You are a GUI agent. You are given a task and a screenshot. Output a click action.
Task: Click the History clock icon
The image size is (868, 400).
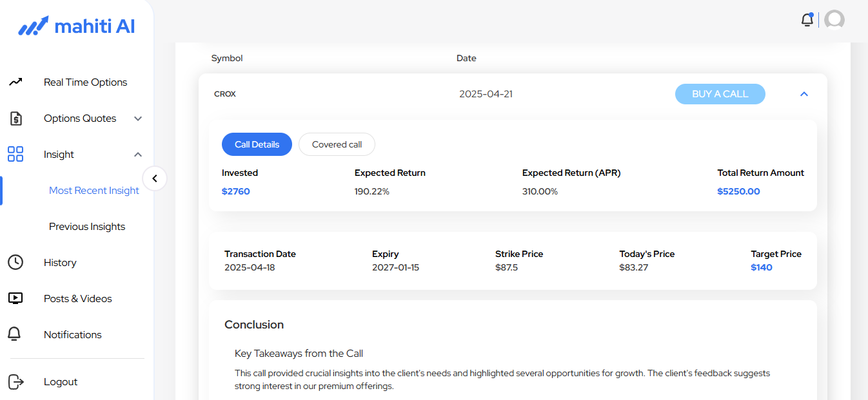(15, 262)
